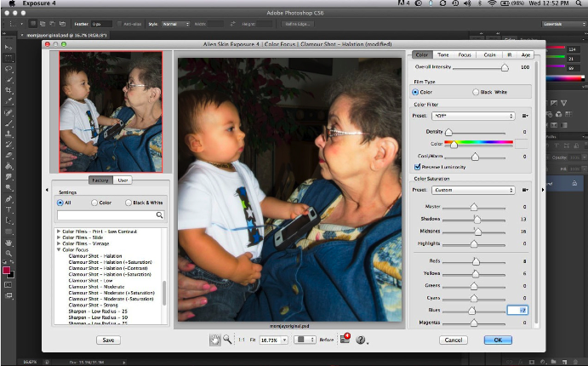The height and width of the screenshot is (366, 588).
Task: Select Photoshop's Hand tool in left toolbar
Action: (x=9, y=243)
